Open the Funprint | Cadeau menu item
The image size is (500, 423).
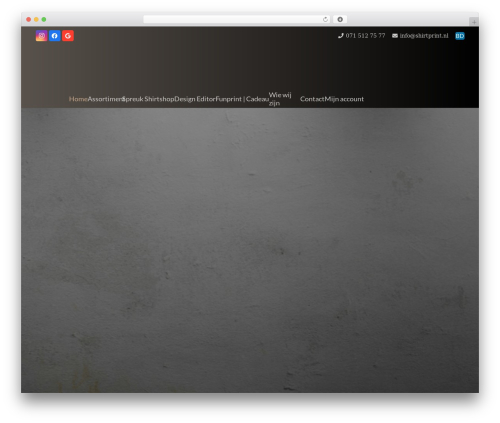[x=242, y=99]
